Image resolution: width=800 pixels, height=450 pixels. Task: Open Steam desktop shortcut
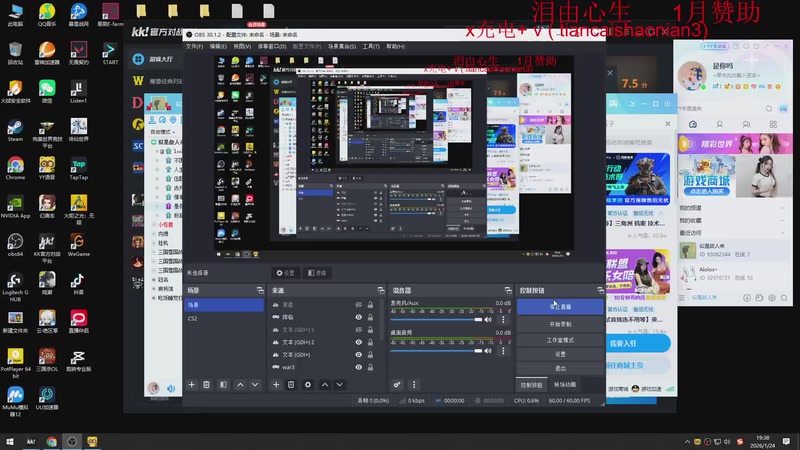15,130
